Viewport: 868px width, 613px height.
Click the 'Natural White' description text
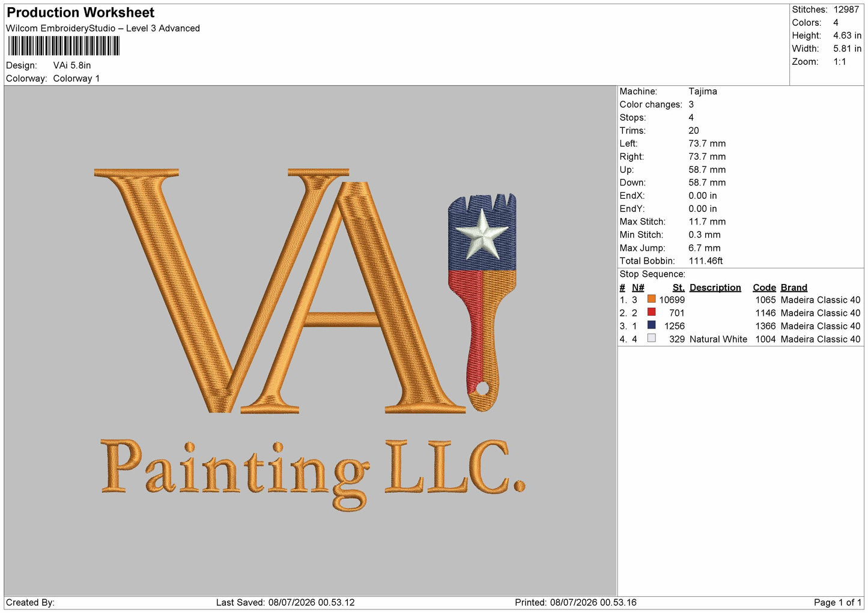pos(718,339)
